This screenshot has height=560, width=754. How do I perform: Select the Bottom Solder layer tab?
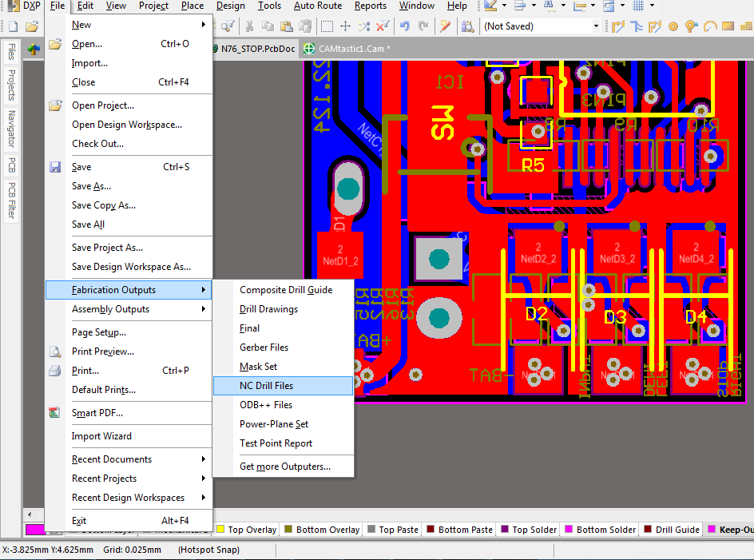[600, 530]
